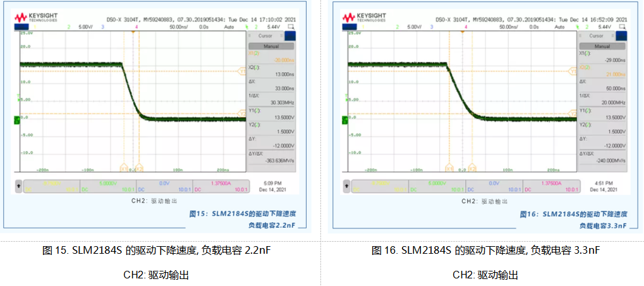Select the blue channel 1 box in Figure 15
Screen dimensions: 644x286
coord(20,27)
